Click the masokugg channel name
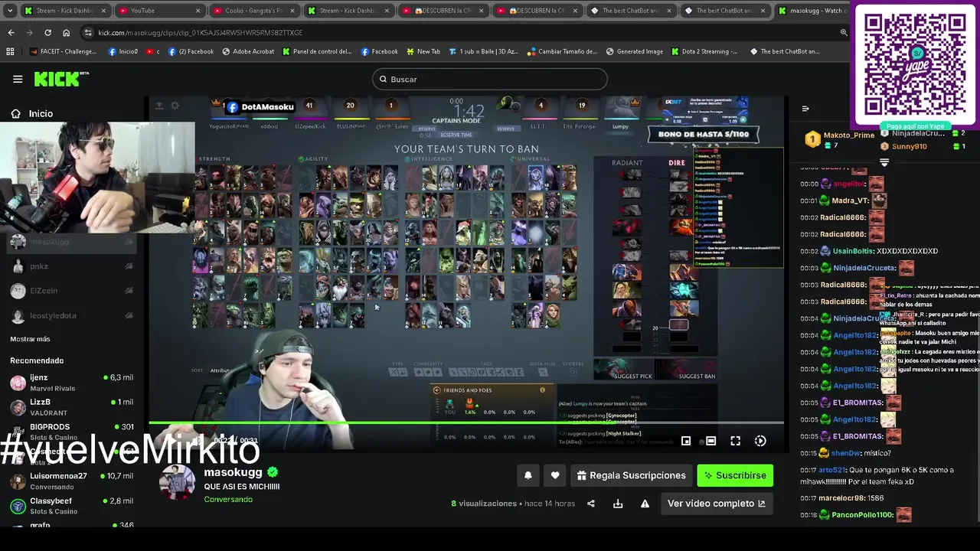This screenshot has width=980, height=551. (233, 472)
